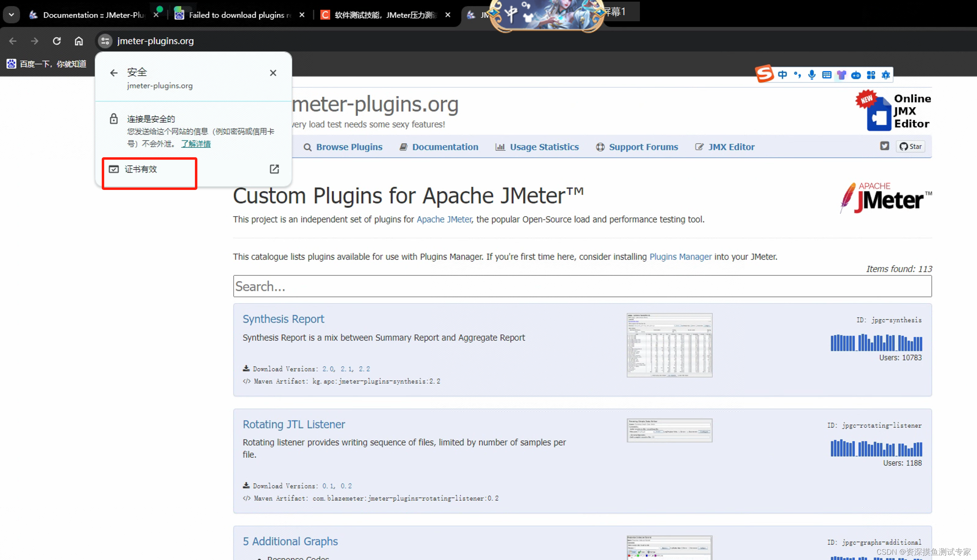This screenshot has height=560, width=977.
Task: Open the 了解详情 learn more link
Action: (x=196, y=144)
